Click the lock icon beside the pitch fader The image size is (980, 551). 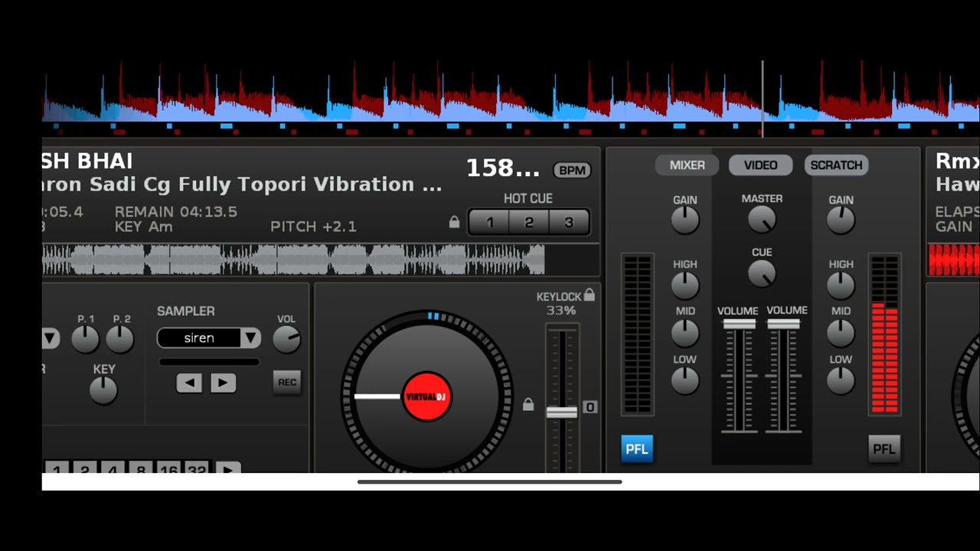click(x=528, y=404)
